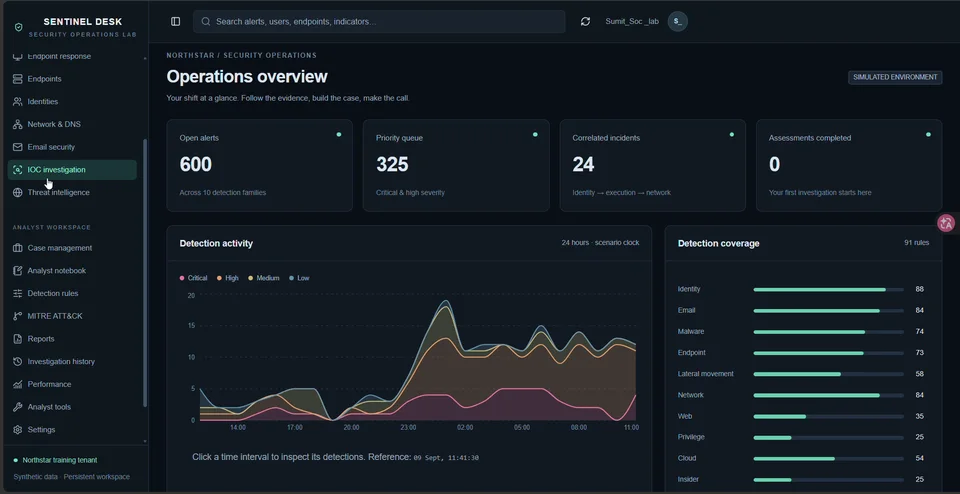Click the Malware coverage row label
960x494 pixels.
click(691, 331)
